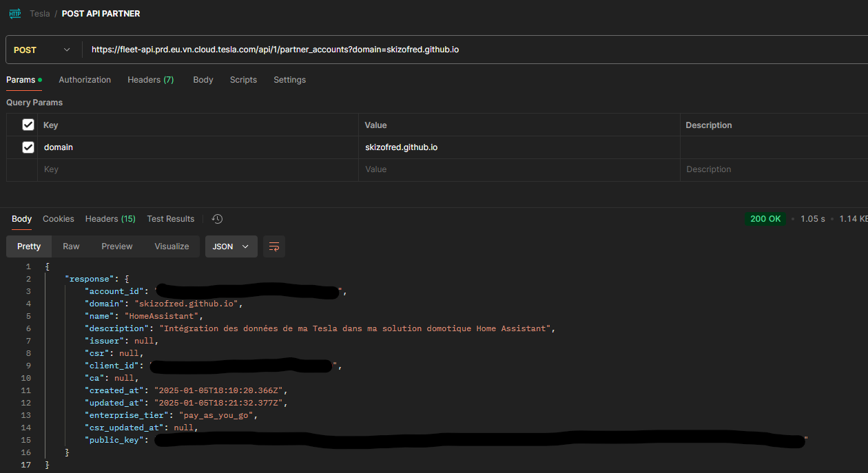
Task: View the response Cookies tab
Action: click(59, 219)
